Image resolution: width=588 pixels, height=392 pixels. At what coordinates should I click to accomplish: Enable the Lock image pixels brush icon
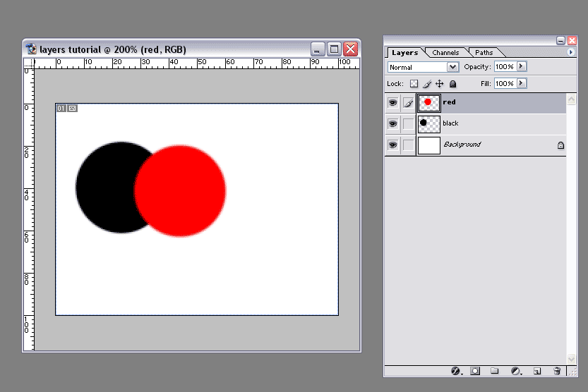pos(426,84)
